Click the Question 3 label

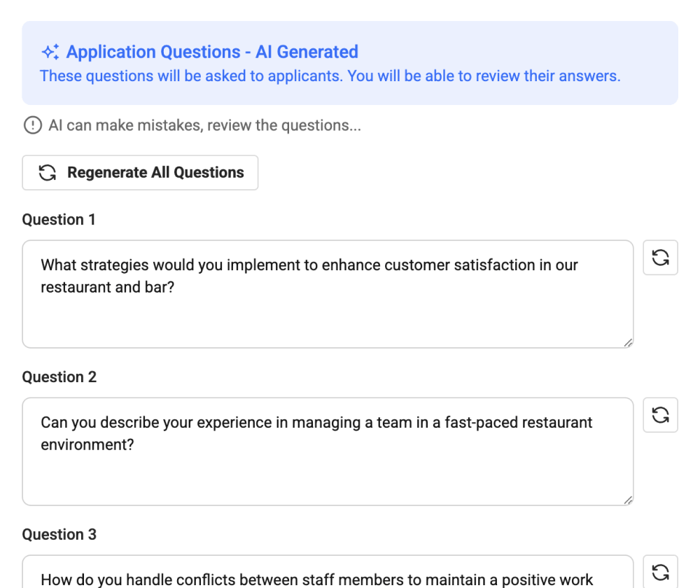click(x=59, y=534)
